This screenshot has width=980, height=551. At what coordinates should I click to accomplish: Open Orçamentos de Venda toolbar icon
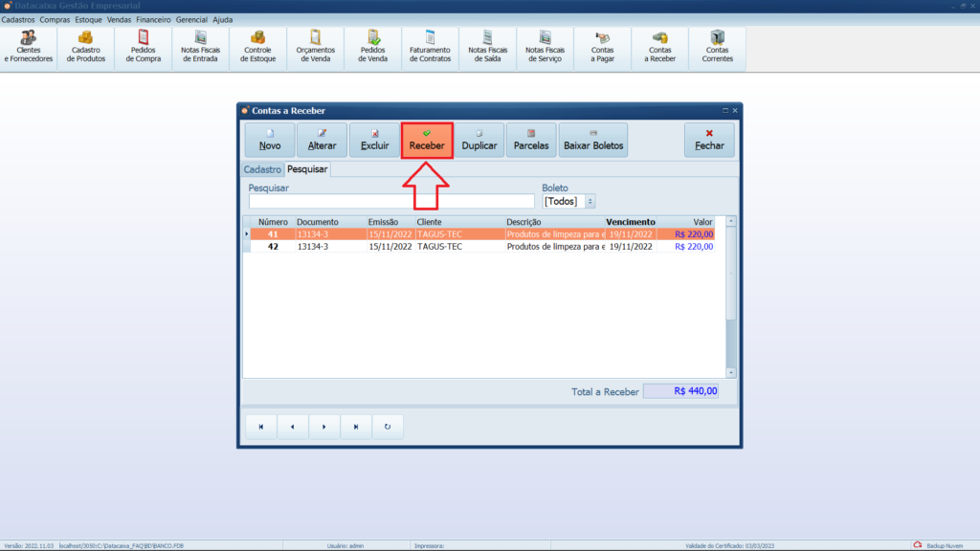point(315,47)
